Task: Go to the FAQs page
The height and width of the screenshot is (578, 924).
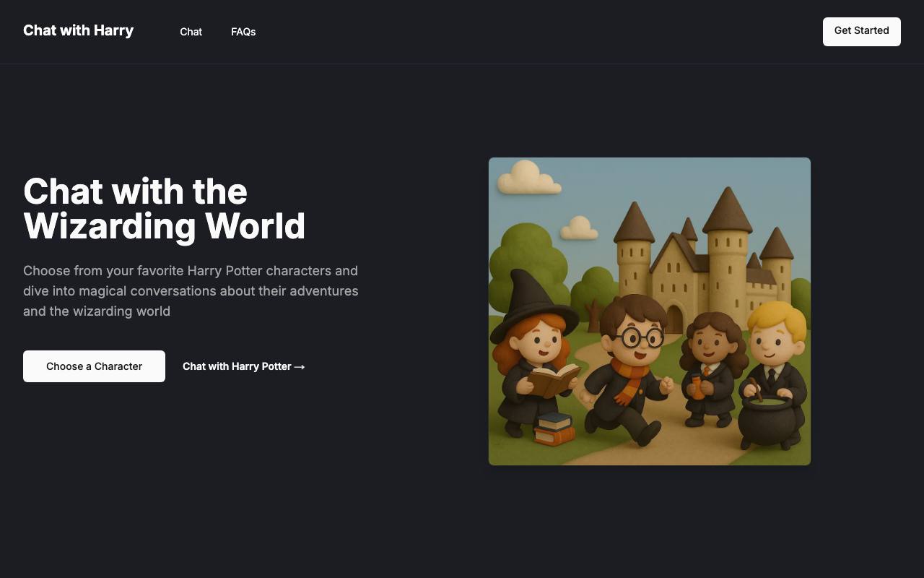Action: tap(243, 32)
